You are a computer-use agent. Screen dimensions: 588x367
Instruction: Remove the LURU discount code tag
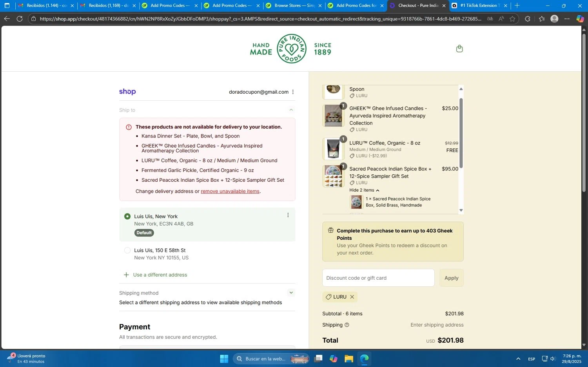pos(352,297)
